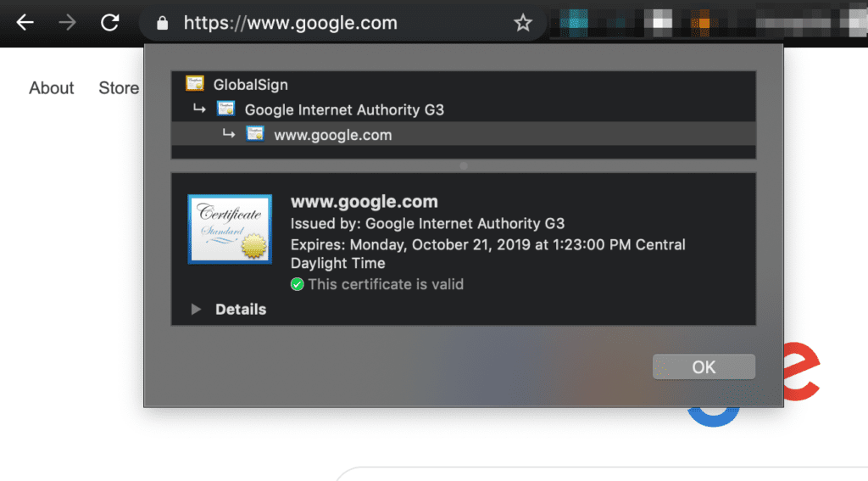Click the address bar URL text

(290, 23)
